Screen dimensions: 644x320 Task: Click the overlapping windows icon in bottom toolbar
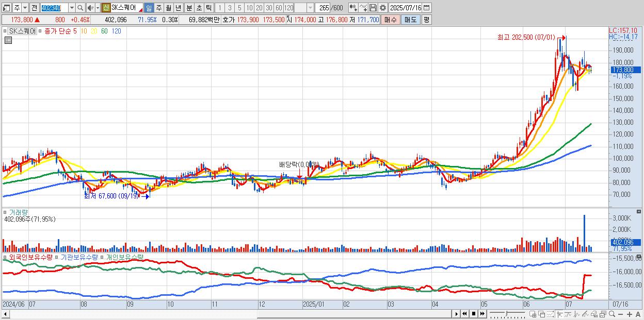[x=542, y=314]
